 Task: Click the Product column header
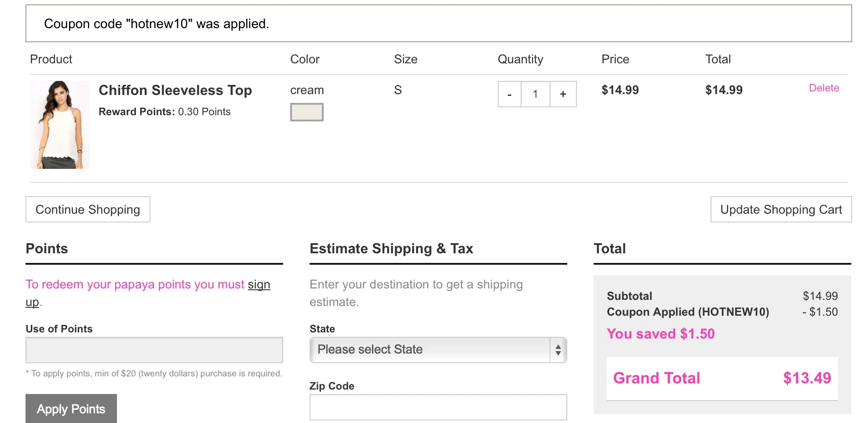click(51, 59)
